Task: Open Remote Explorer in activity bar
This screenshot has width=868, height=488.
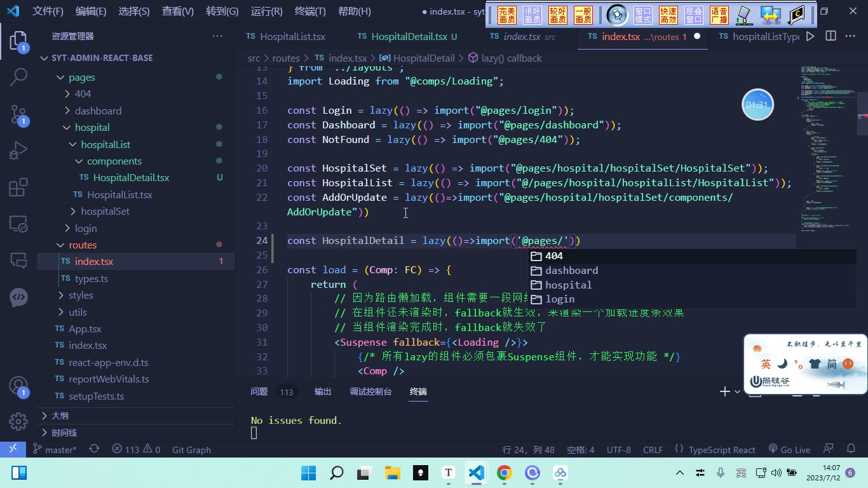Action: tap(18, 224)
